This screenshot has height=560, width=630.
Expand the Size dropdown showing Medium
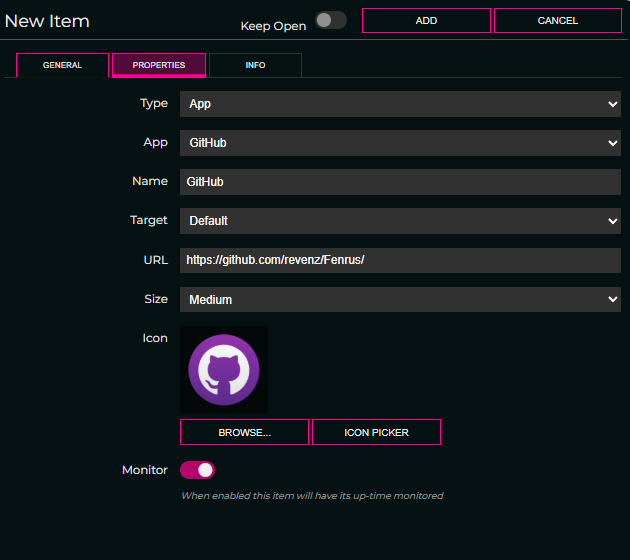click(400, 299)
